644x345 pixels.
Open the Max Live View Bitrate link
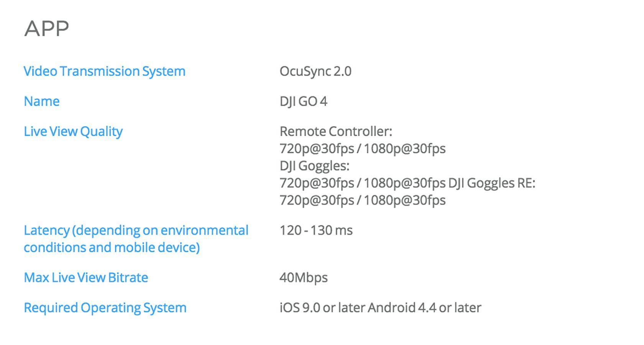[x=85, y=278]
